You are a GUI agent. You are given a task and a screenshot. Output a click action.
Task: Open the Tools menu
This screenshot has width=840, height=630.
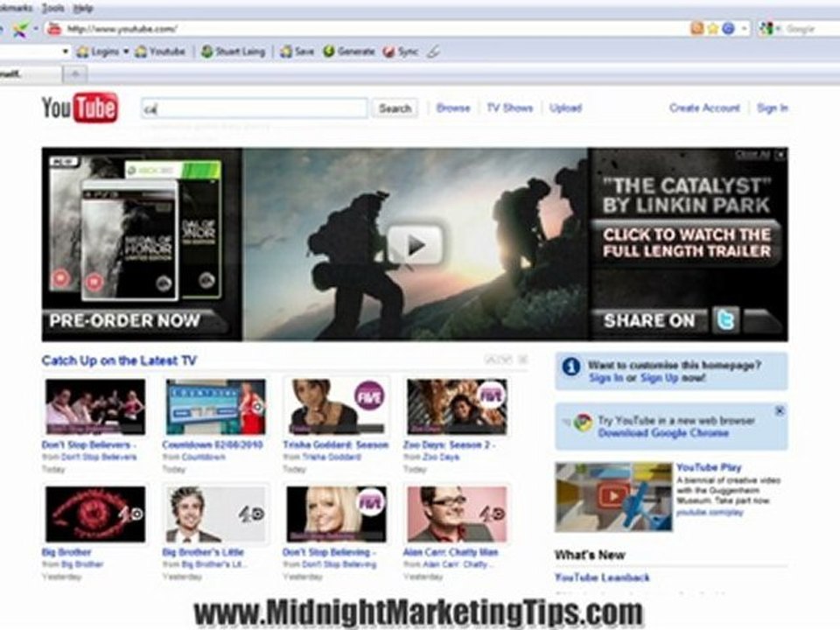point(52,8)
